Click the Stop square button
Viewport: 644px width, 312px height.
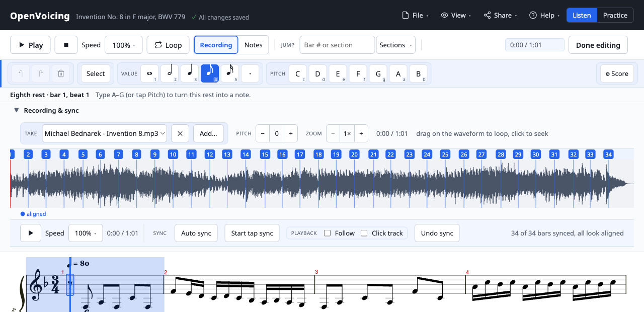pyautogui.click(x=66, y=45)
